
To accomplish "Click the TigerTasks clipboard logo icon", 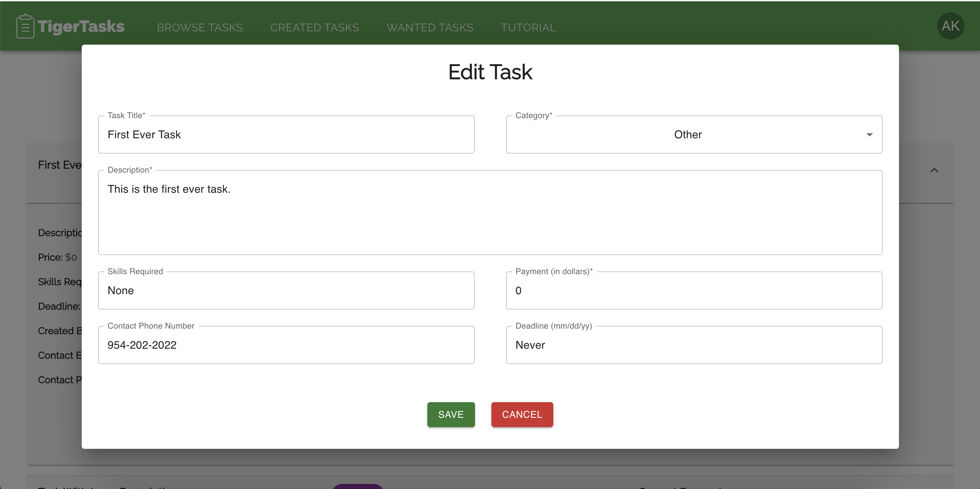I will coord(25,26).
